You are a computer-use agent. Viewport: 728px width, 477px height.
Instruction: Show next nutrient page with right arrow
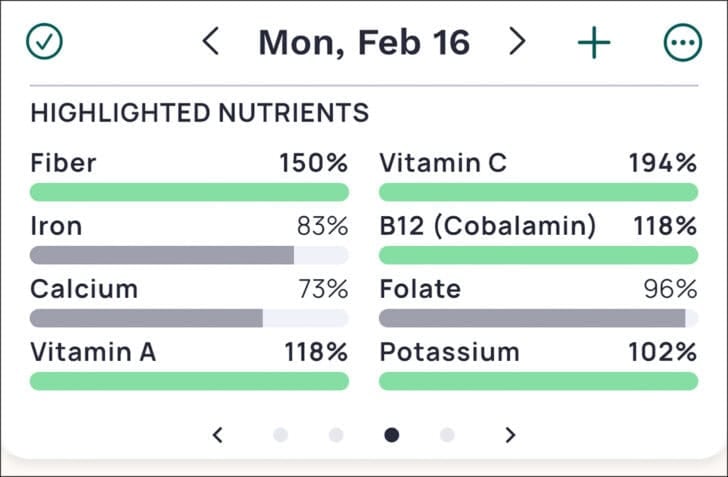(510, 434)
